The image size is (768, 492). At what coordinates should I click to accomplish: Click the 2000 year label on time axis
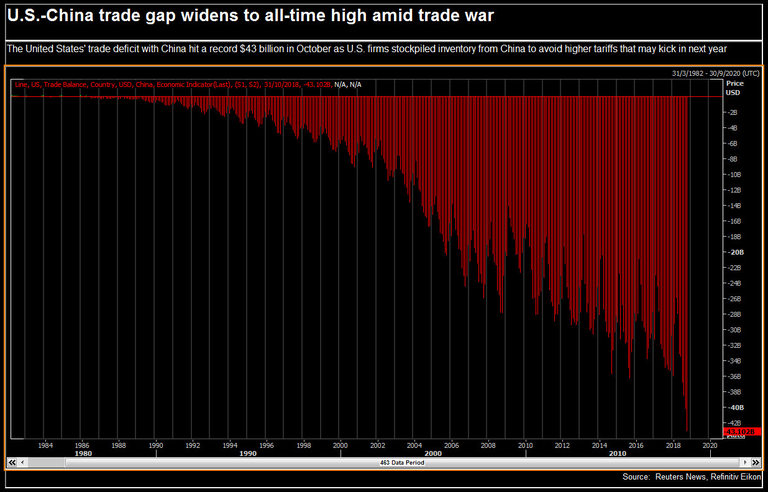[340, 444]
